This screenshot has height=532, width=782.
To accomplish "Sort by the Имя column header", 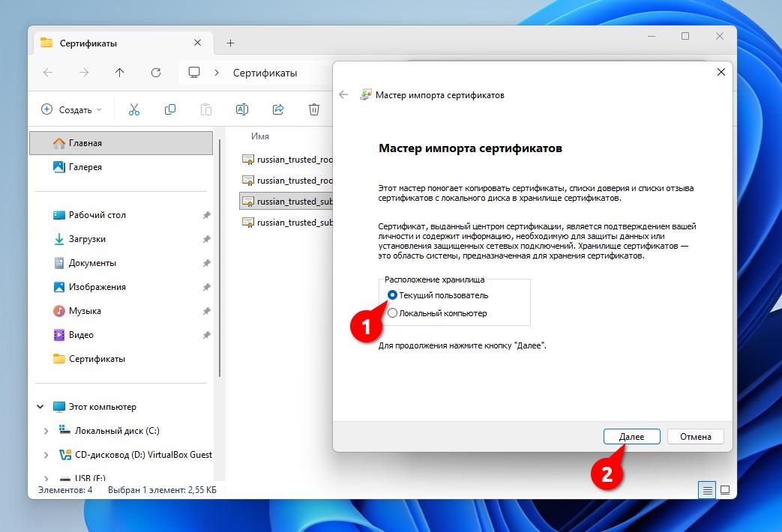I will (x=260, y=136).
